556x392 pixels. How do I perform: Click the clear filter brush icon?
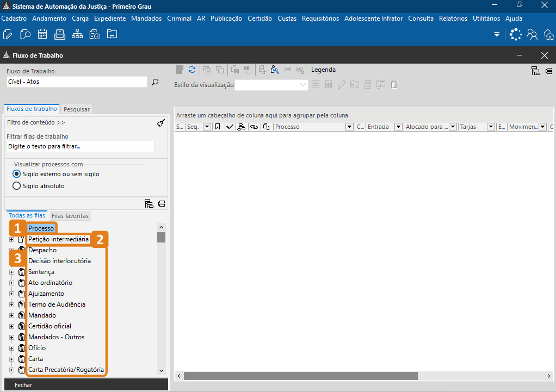pos(160,123)
